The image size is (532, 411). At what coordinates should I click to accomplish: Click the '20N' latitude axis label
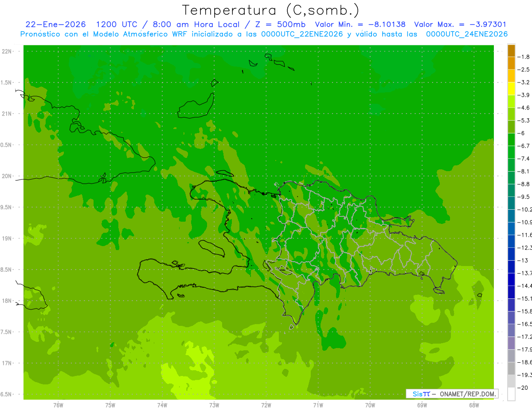pos(6,176)
